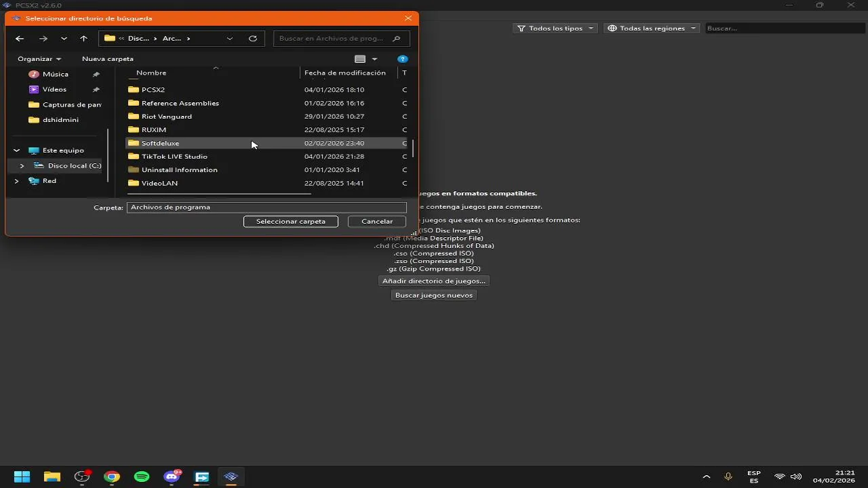Image resolution: width=868 pixels, height=488 pixels.
Task: Click date 01/01/2020 3:41 cell
Action: pyautogui.click(x=332, y=169)
